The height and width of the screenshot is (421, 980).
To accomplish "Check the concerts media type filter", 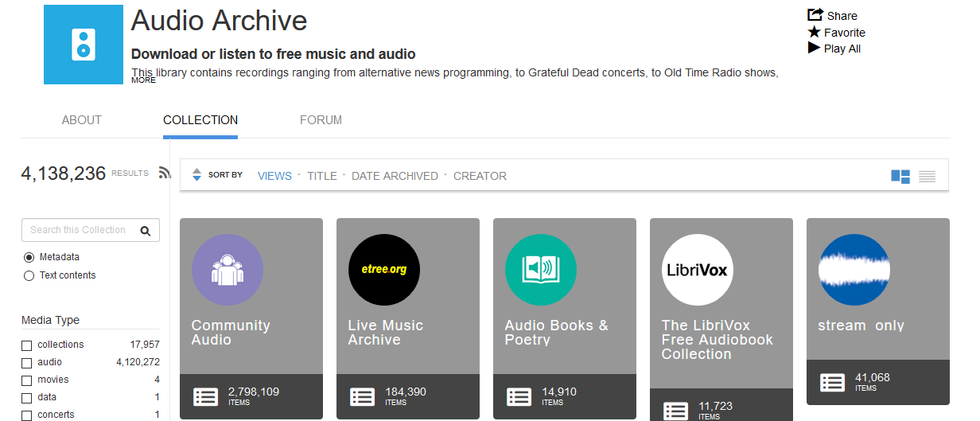I will [x=27, y=415].
